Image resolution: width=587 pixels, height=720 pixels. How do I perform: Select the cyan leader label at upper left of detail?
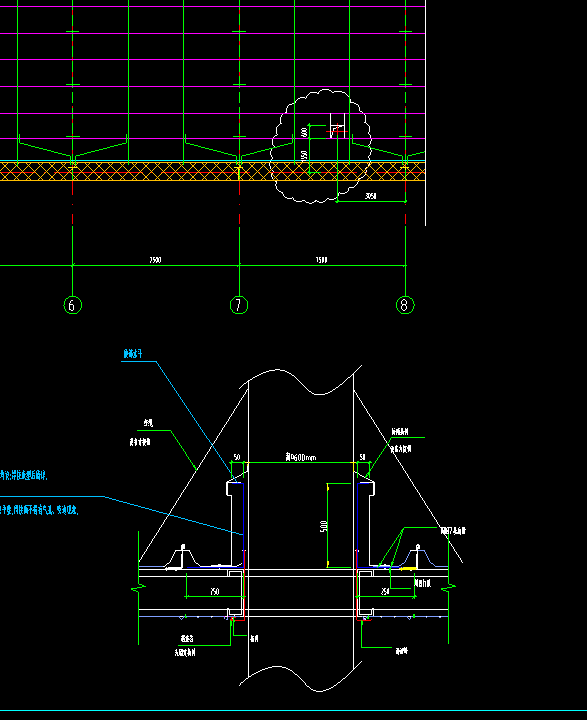coord(133,354)
